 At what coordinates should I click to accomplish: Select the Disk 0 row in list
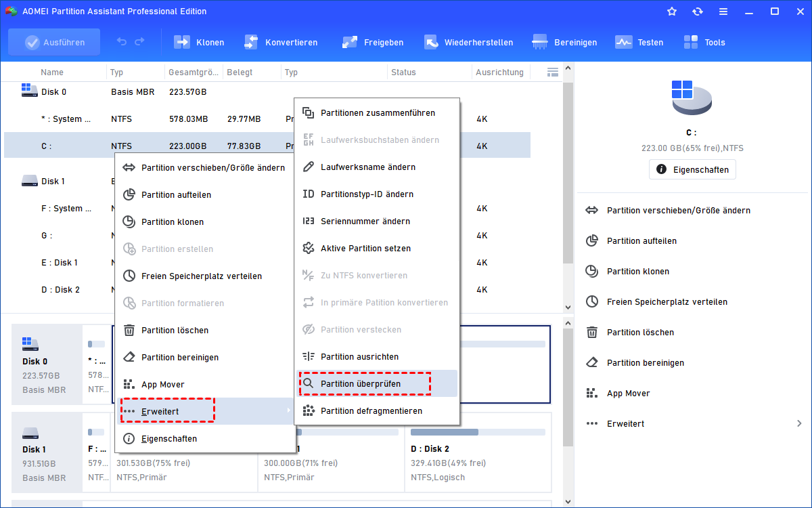[267, 91]
